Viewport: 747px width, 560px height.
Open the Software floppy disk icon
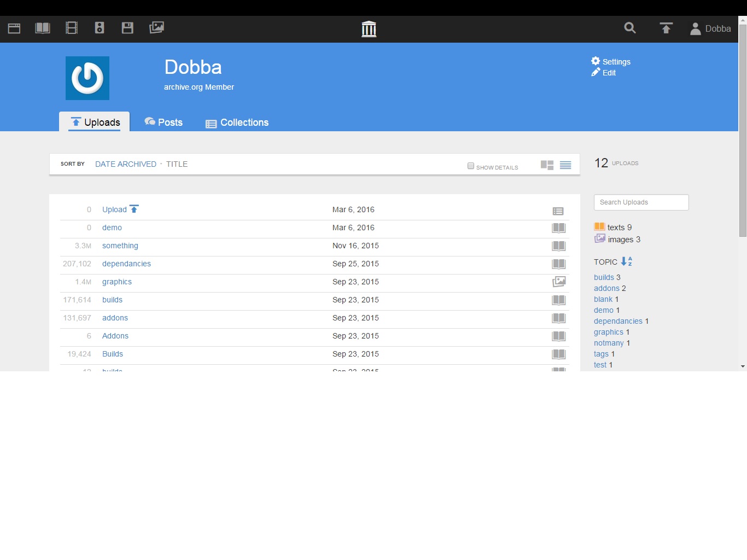pyautogui.click(x=127, y=28)
